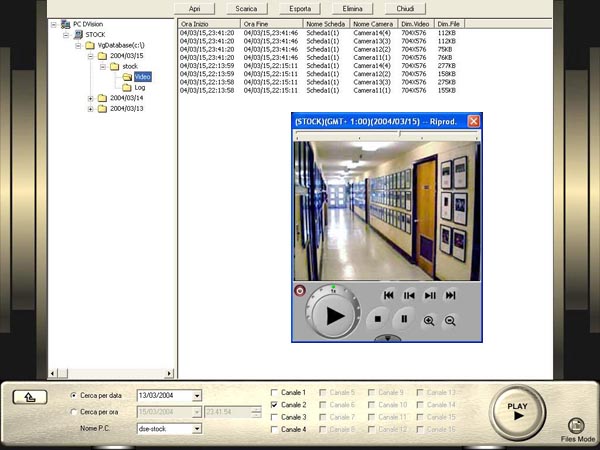Click the eject arrow button at bottom left

point(30,397)
